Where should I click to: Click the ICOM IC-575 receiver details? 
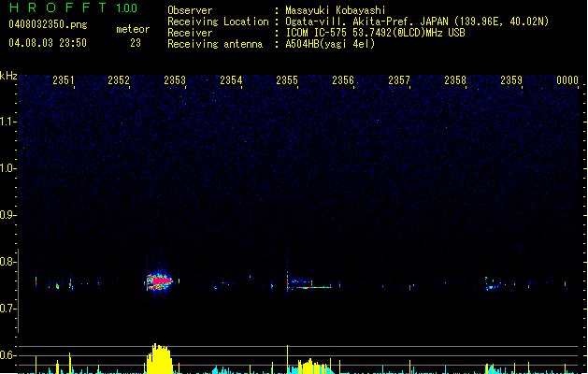(375, 33)
